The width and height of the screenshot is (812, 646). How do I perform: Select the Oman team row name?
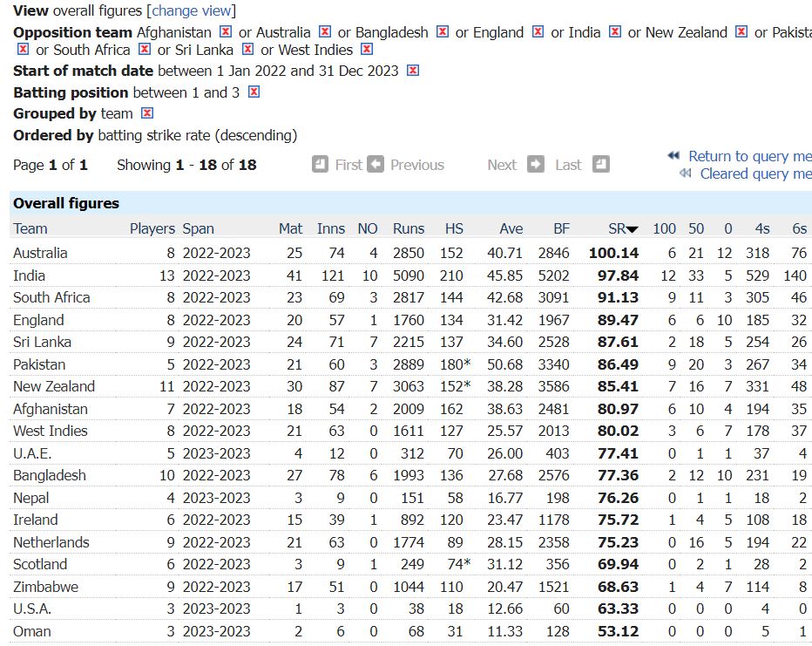coord(32,631)
